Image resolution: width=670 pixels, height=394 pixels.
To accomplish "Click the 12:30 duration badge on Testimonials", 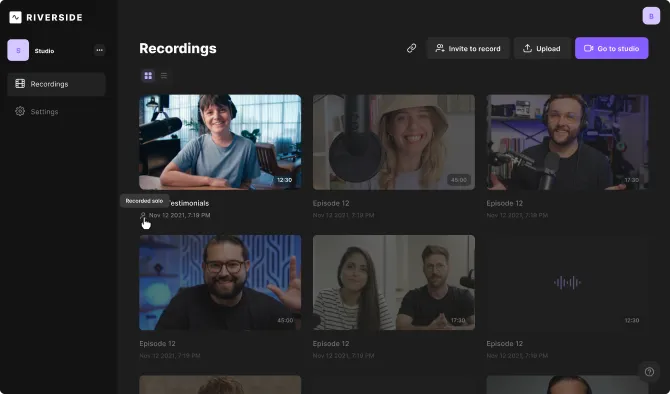I will 285,180.
